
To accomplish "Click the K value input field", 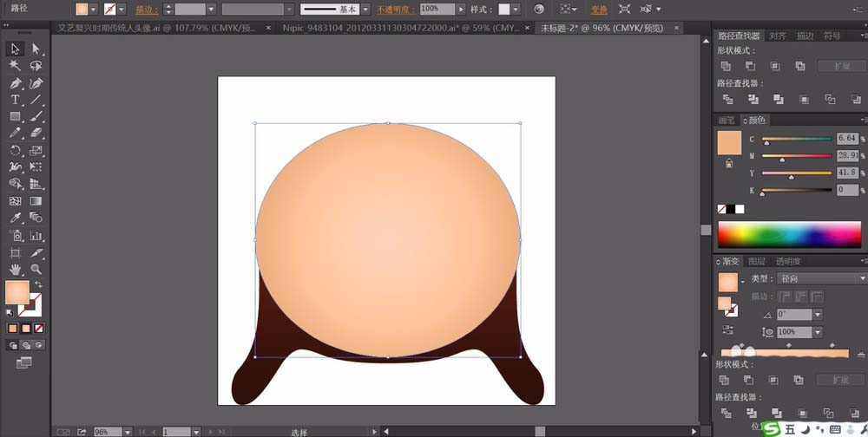I will coord(846,189).
